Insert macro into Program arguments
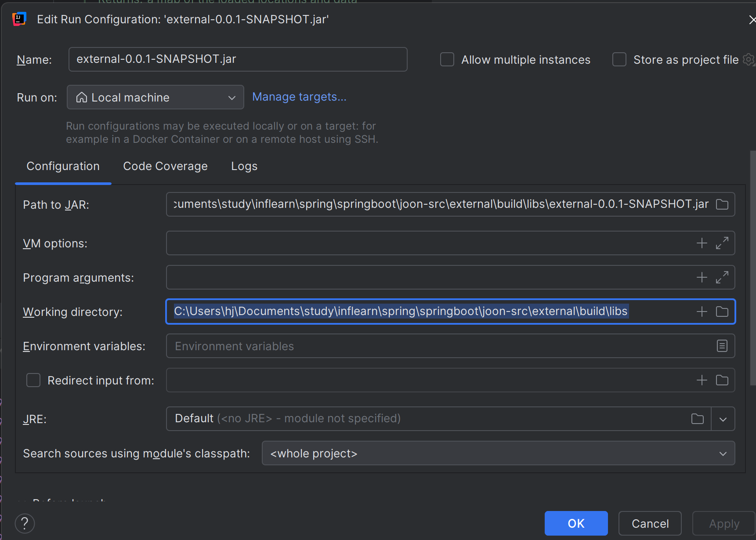Screen dimensions: 756x540 coord(702,277)
